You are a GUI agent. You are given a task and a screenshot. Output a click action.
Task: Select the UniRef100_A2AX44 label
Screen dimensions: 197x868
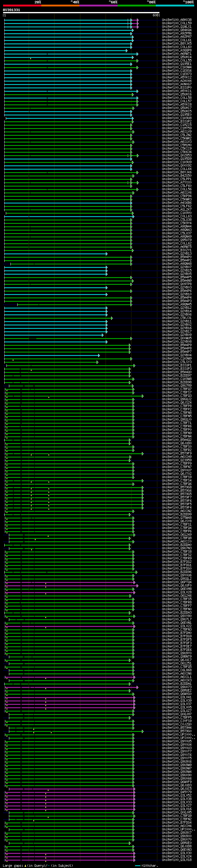pyautogui.click(x=177, y=81)
